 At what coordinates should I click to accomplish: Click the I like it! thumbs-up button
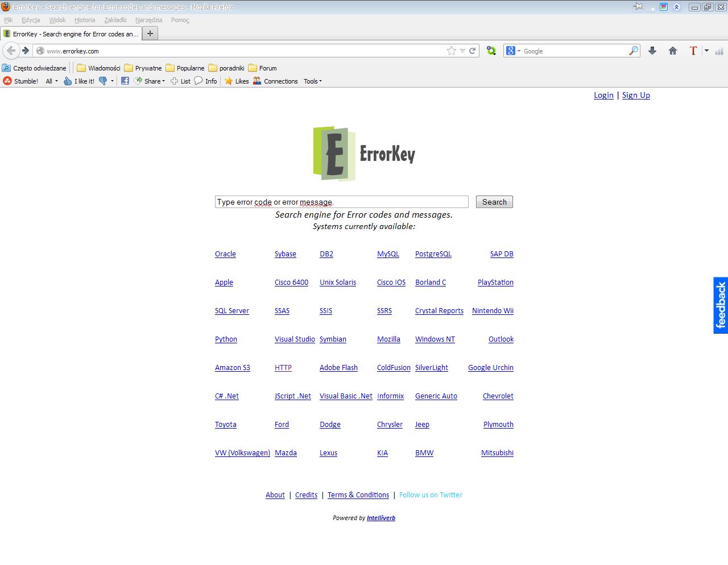click(79, 81)
